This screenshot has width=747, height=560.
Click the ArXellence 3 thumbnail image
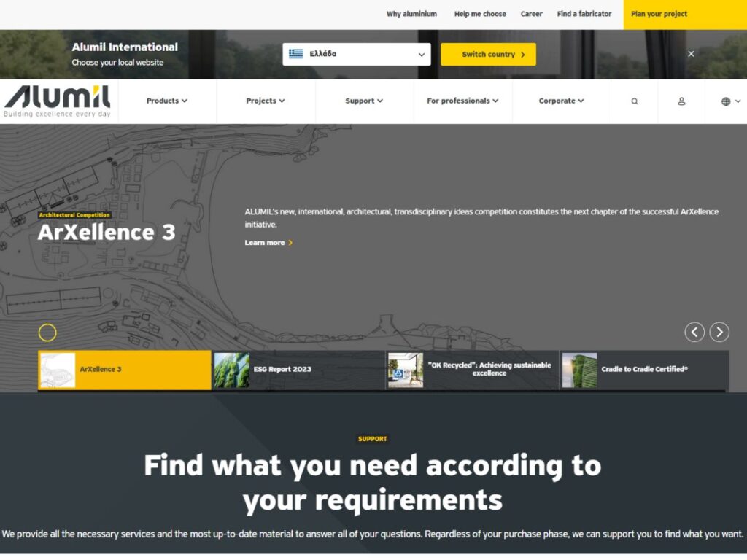(x=58, y=370)
